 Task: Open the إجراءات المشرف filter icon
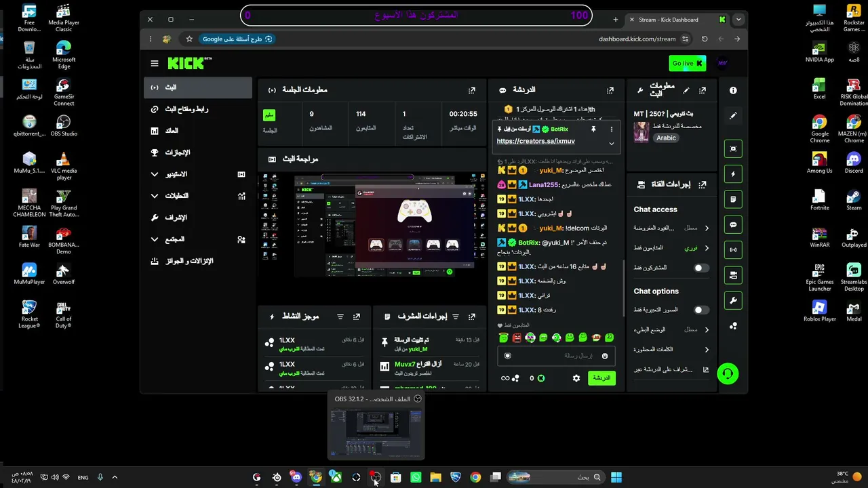[x=456, y=317]
